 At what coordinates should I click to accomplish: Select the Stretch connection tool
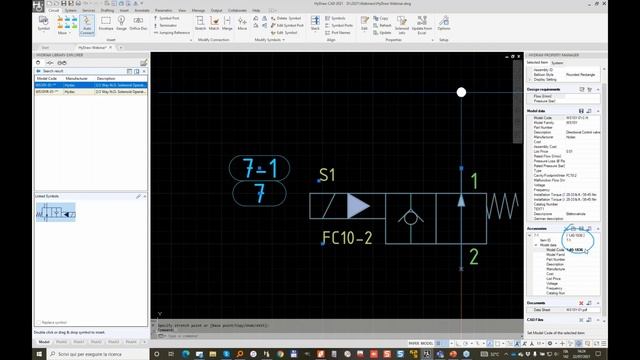point(200,23)
